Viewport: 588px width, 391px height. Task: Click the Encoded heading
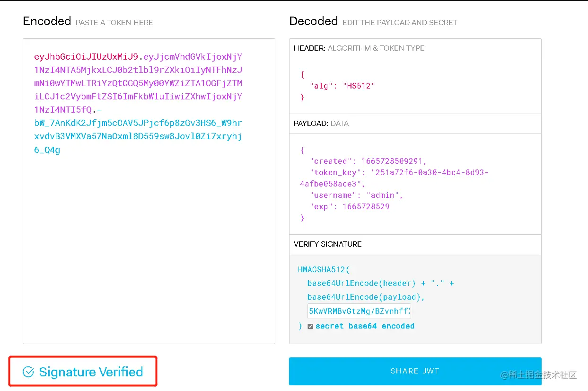tap(47, 21)
